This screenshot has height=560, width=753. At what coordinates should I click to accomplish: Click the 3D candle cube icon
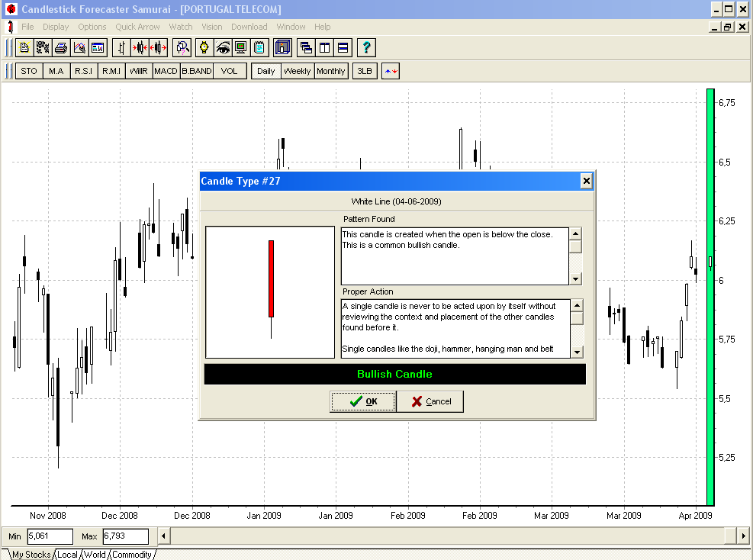[282, 47]
